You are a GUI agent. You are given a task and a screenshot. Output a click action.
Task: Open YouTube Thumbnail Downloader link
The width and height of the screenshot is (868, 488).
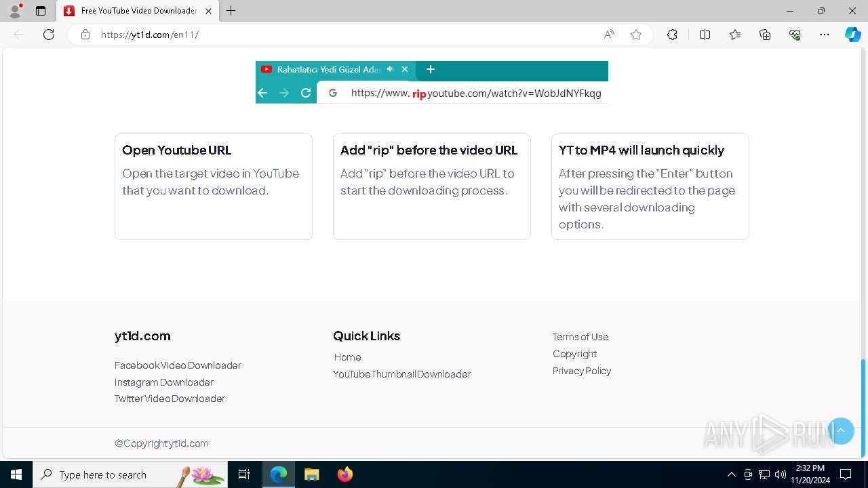pyautogui.click(x=402, y=374)
